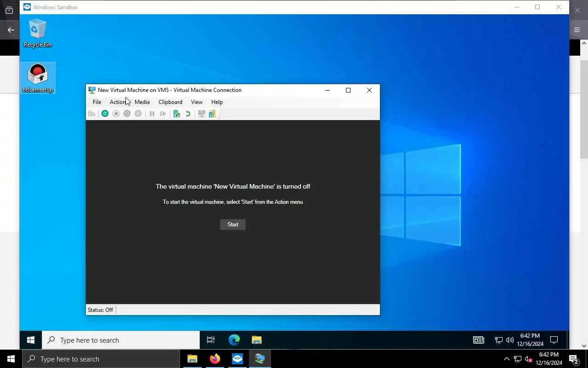Open the Action menu
The height and width of the screenshot is (368, 588).
pyautogui.click(x=118, y=102)
